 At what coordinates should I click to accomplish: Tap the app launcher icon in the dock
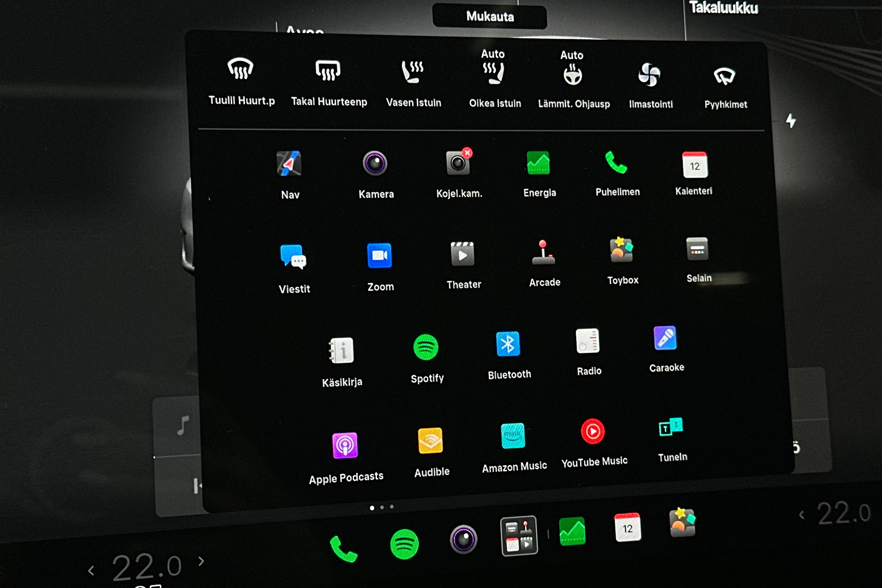519,535
